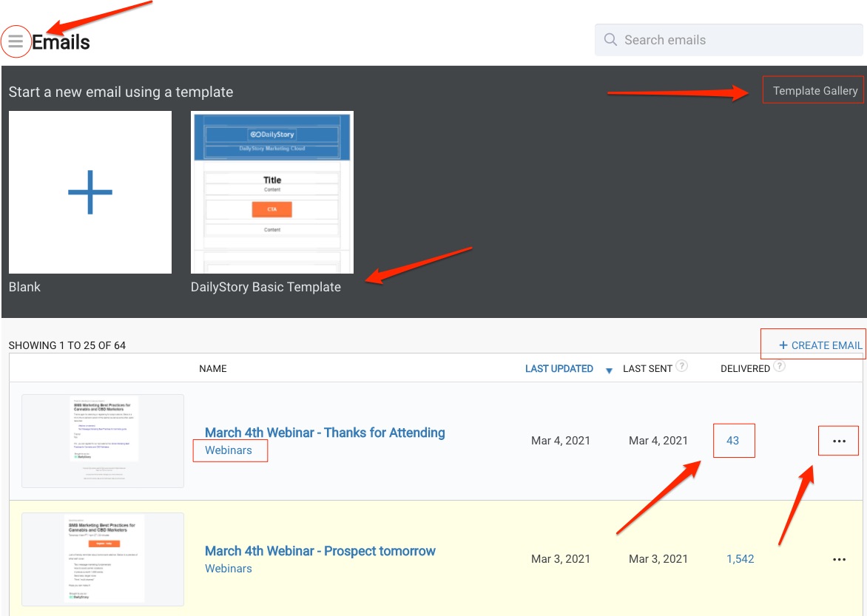
Task: Click the DailyStory Basic Template label
Action: (266, 287)
